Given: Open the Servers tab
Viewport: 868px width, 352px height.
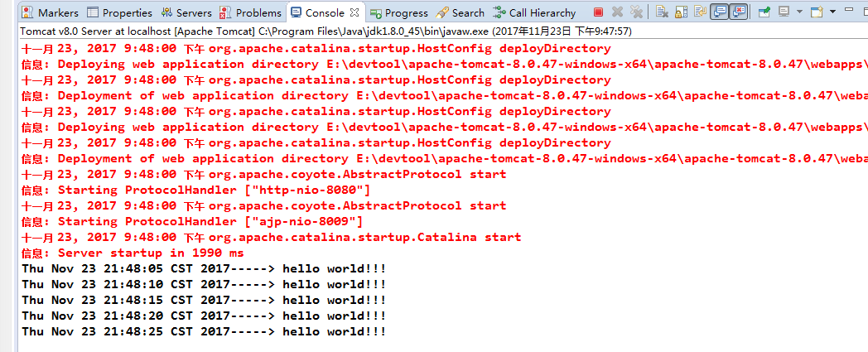Looking at the screenshot, I should coord(186,12).
